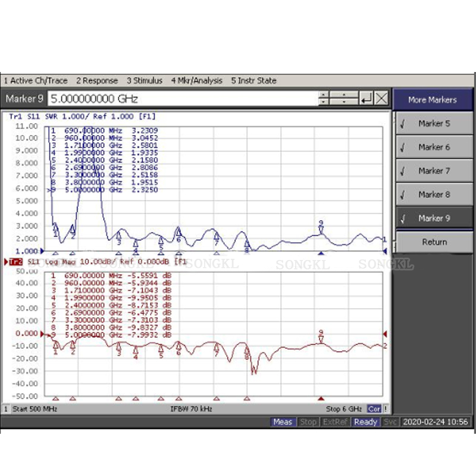Increase marker value with up stepper arrow
The height and width of the screenshot is (476, 476).
coord(324,95)
